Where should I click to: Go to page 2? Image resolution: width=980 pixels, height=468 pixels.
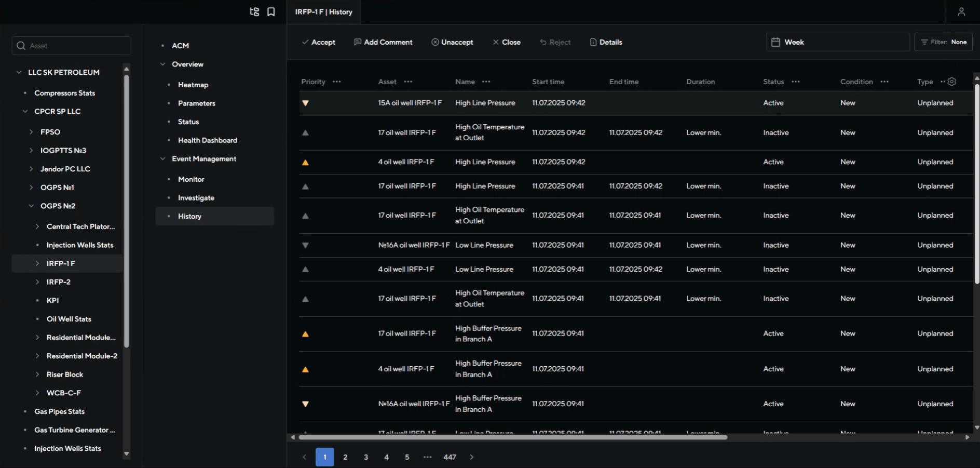(x=345, y=457)
